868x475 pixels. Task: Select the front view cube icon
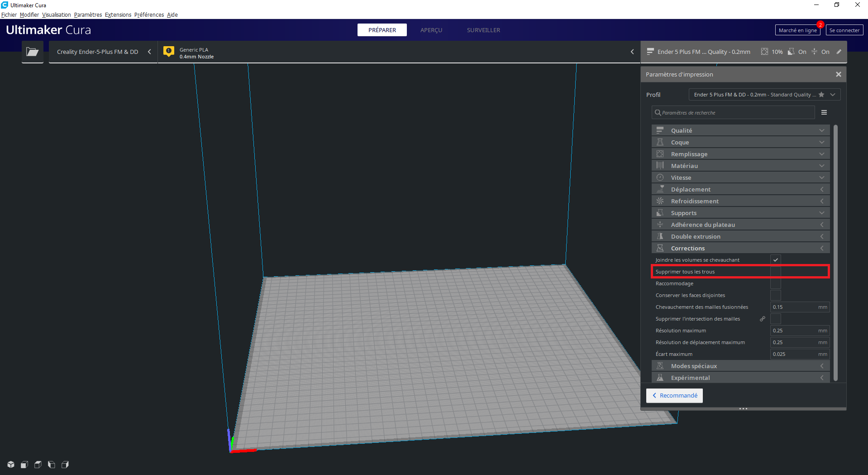tap(24, 465)
